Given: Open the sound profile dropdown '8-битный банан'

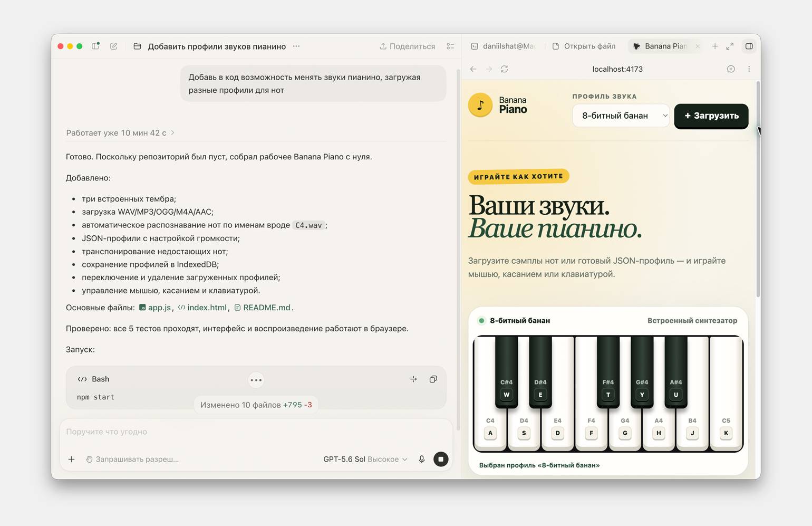Looking at the screenshot, I should 621,116.
